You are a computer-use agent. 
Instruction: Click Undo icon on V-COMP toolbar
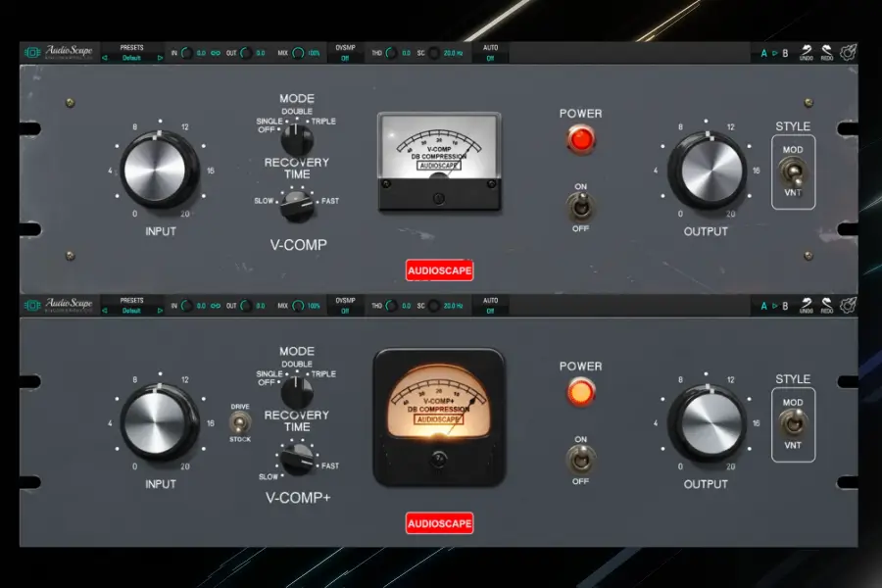[807, 53]
